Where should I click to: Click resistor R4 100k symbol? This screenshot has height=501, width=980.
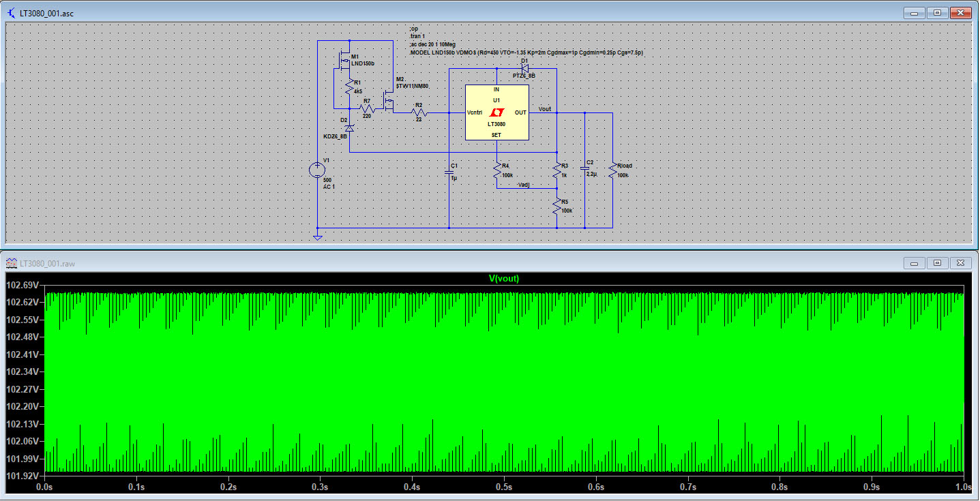[496, 172]
